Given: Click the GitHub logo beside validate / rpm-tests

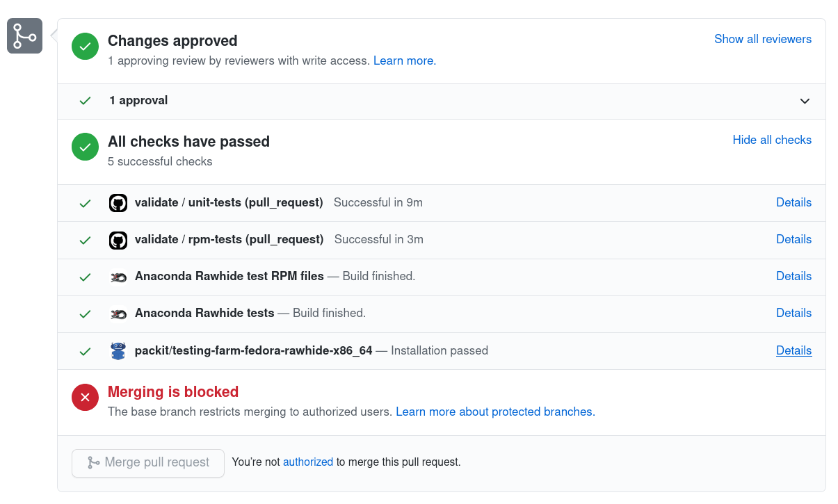Looking at the screenshot, I should tap(118, 240).
